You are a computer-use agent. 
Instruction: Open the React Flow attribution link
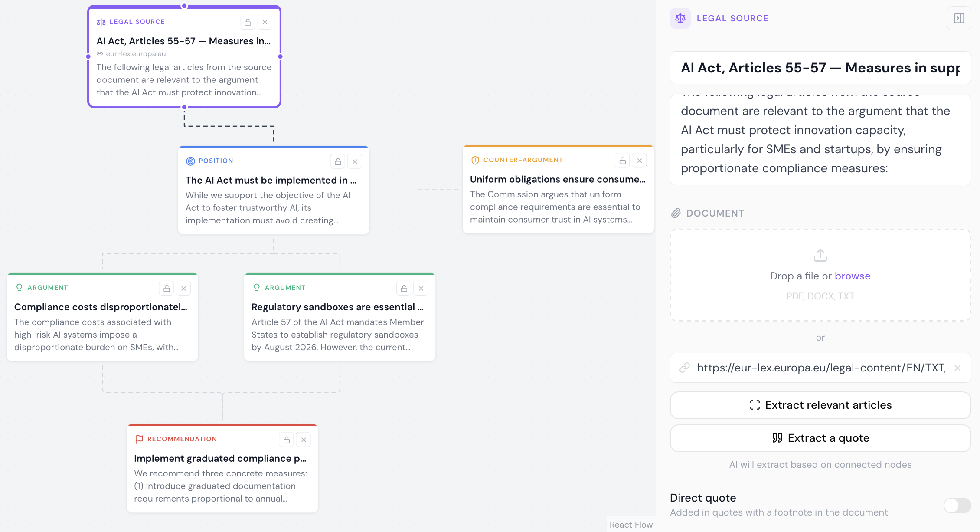[630, 525]
